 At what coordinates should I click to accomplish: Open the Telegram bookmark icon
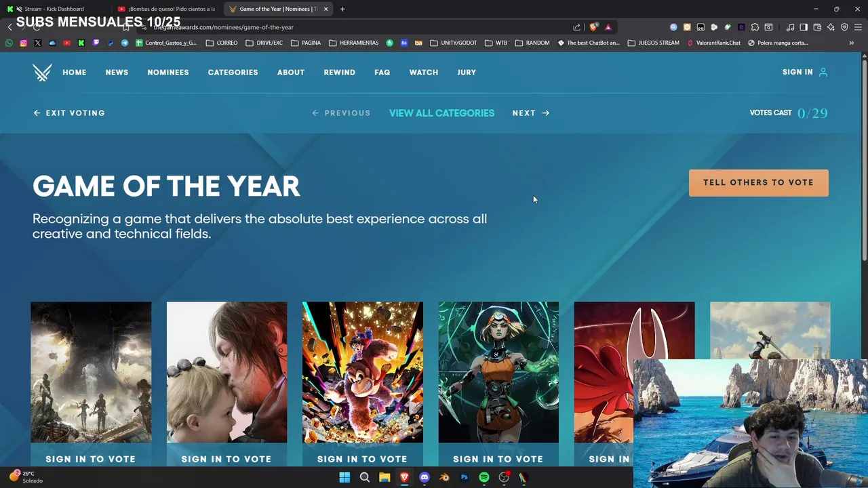point(125,43)
